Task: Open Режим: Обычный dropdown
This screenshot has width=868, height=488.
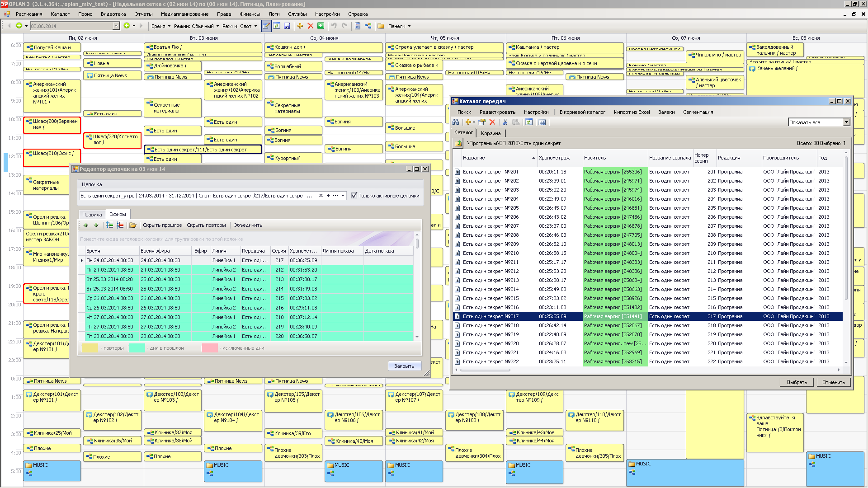Action: (196, 26)
